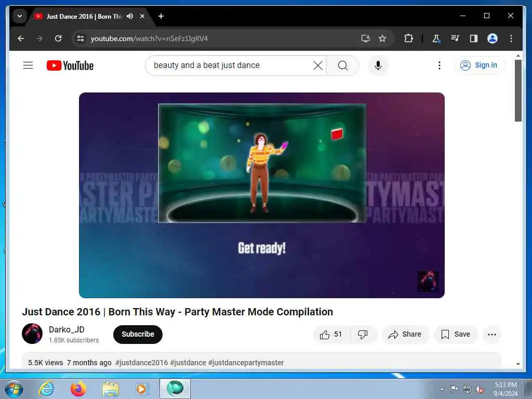
Task: Click the #justdance hashtag
Action: click(188, 363)
